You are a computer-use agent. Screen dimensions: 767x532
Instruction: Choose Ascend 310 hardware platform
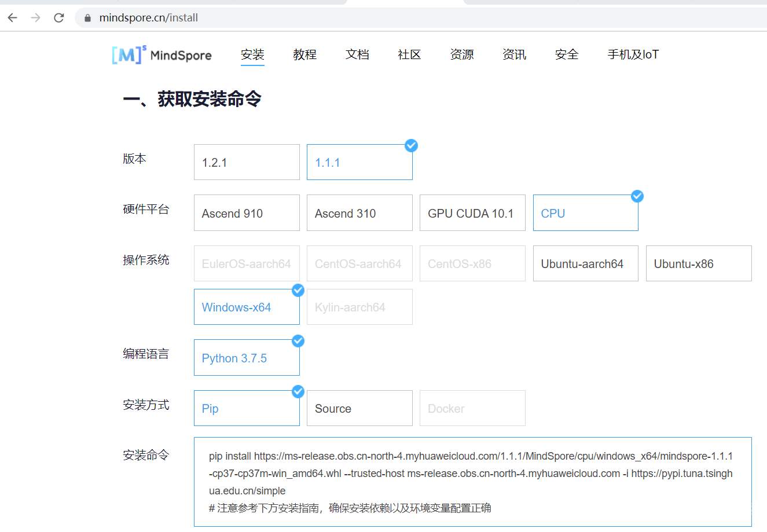point(359,213)
